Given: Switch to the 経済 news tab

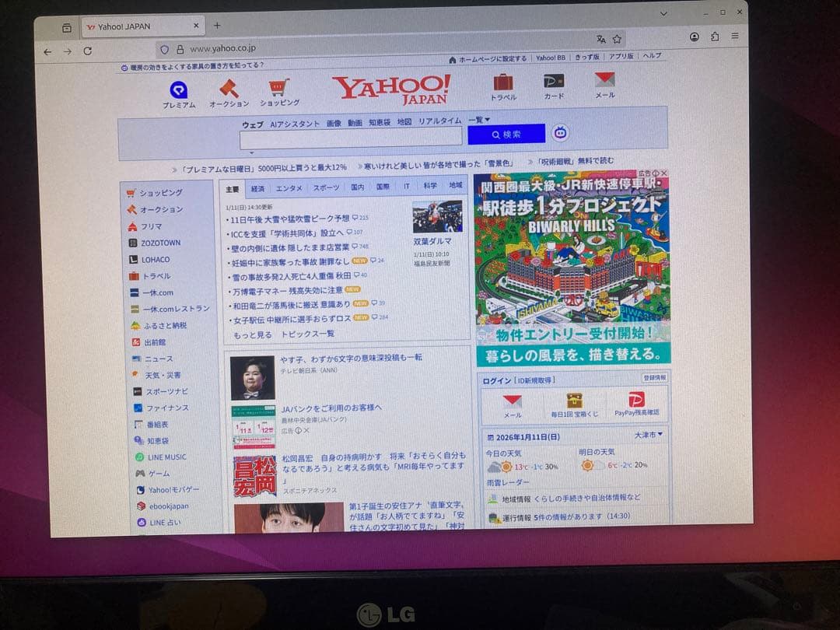Looking at the screenshot, I should pos(257,188).
